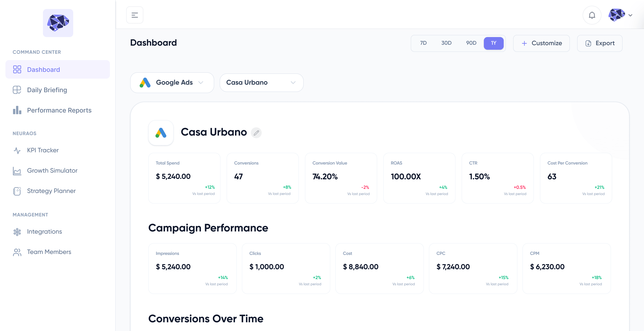644x331 pixels.
Task: Click the CPM $ 6,230.00 card
Action: pos(566,268)
